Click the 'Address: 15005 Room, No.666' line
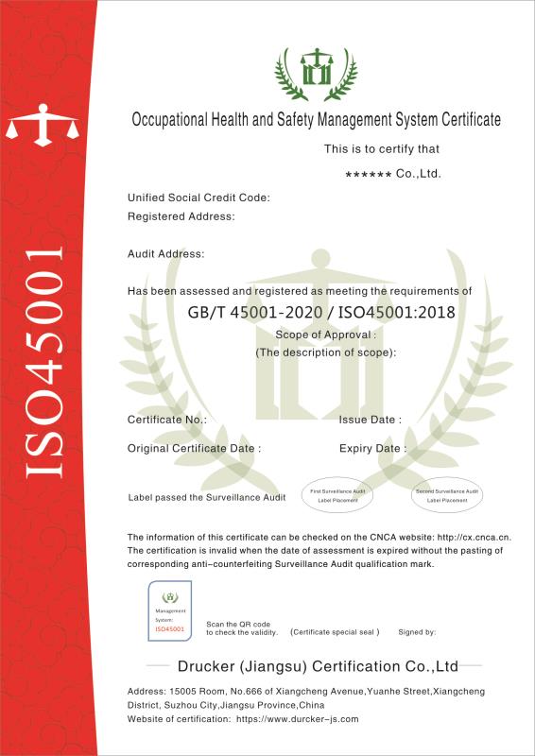The height and width of the screenshot is (756, 535). click(306, 692)
